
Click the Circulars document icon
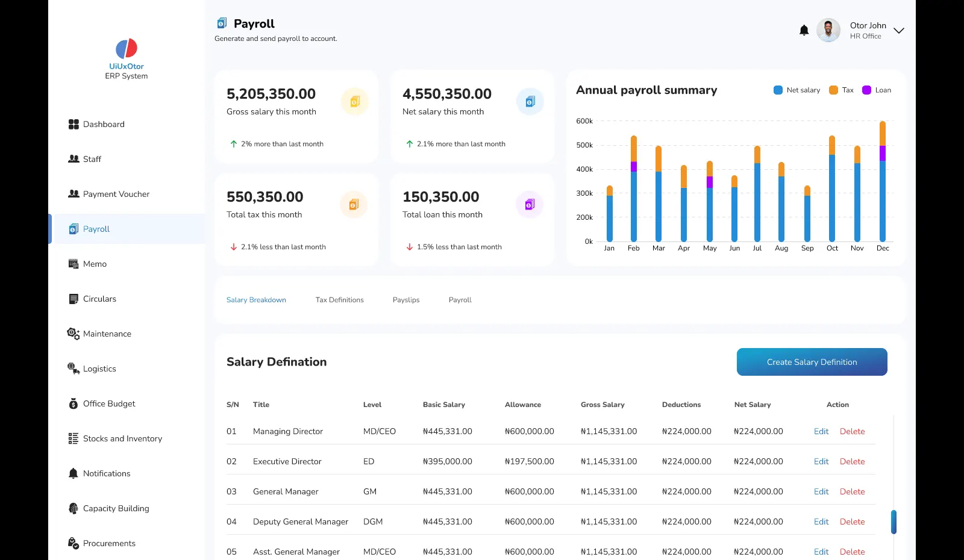[74, 299]
